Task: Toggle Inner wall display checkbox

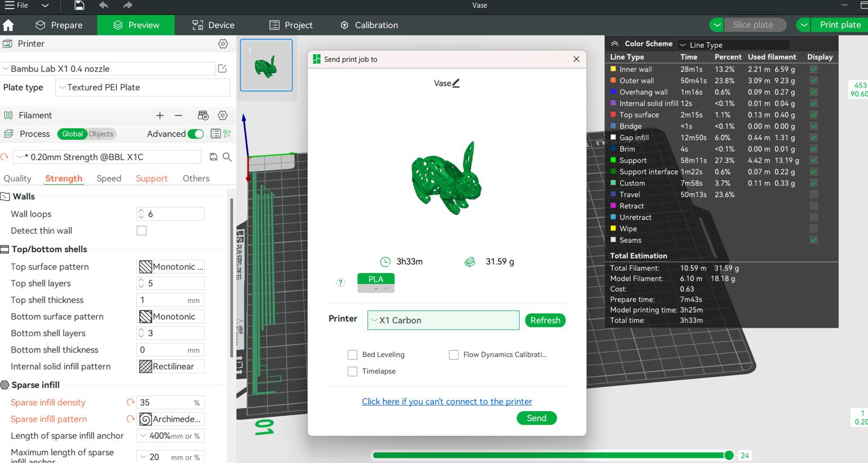Action: point(813,69)
